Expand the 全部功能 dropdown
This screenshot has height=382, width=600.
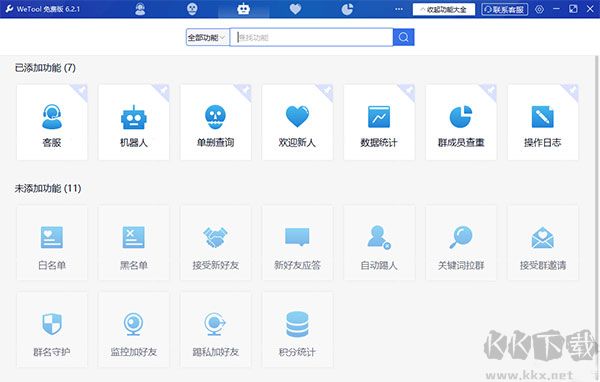[x=208, y=37]
